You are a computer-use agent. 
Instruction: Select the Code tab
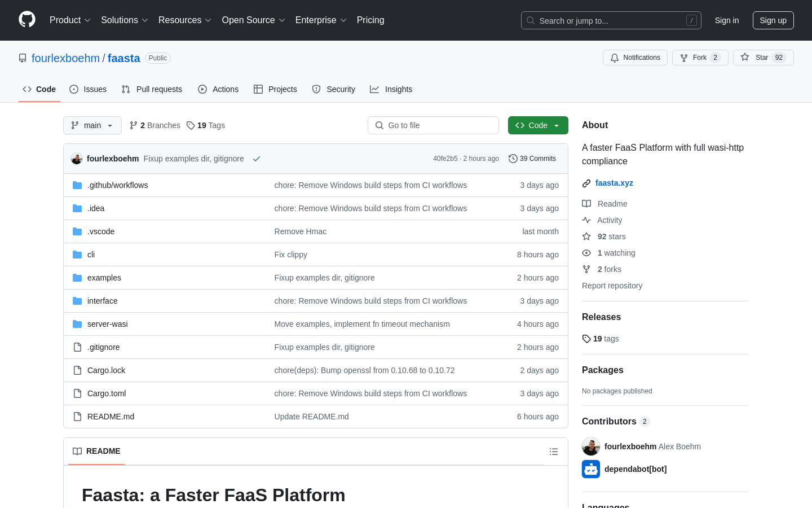pyautogui.click(x=39, y=89)
